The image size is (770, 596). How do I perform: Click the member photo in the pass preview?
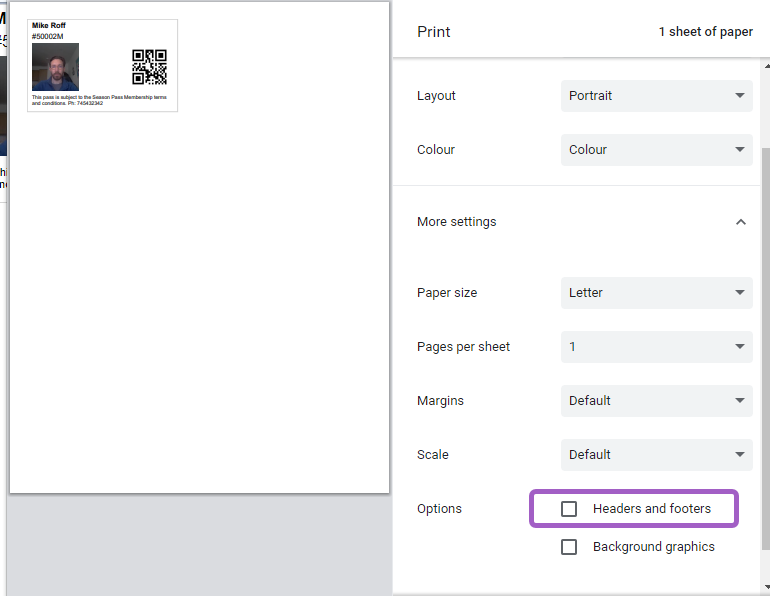(55, 67)
